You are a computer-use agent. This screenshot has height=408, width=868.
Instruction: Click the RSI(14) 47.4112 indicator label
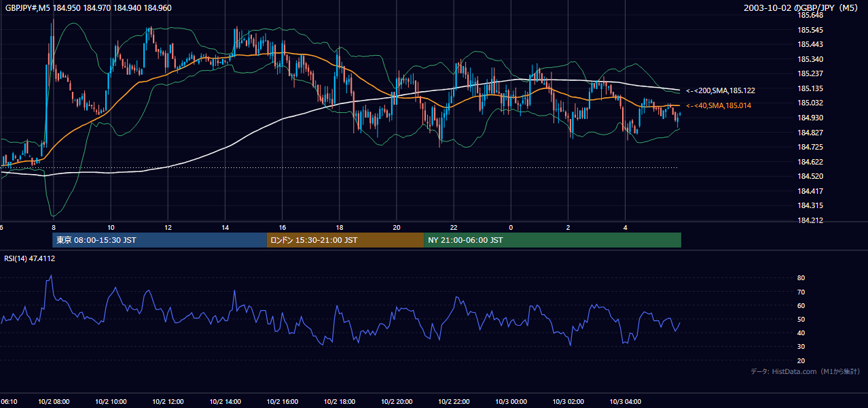30,258
